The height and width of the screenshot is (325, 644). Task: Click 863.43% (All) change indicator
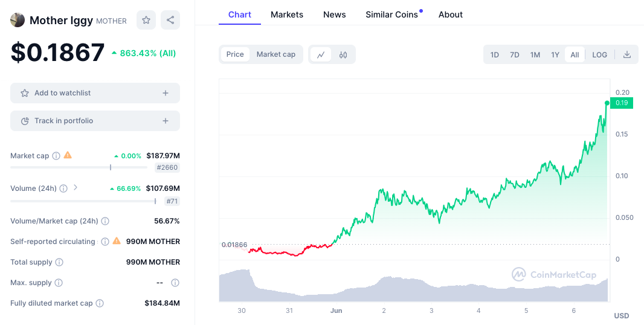pos(144,53)
